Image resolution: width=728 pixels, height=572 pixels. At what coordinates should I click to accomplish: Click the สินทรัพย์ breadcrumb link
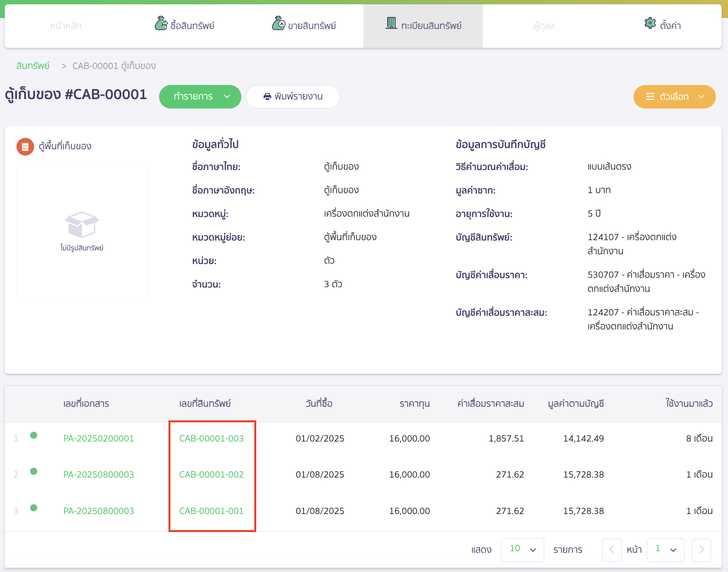pos(33,66)
